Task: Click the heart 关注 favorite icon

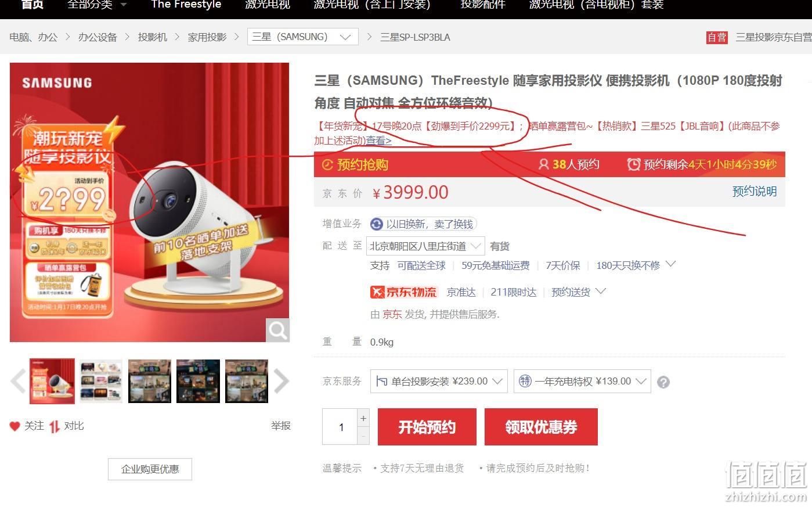Action: [15, 426]
